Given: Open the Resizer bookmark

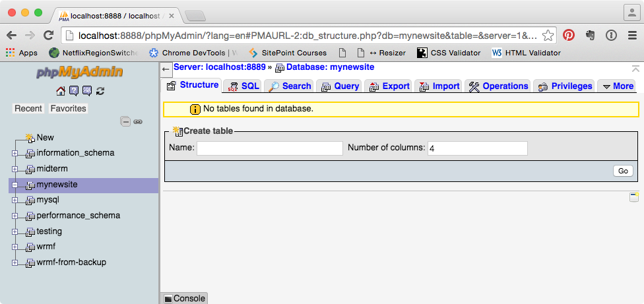Looking at the screenshot, I should tap(381, 53).
